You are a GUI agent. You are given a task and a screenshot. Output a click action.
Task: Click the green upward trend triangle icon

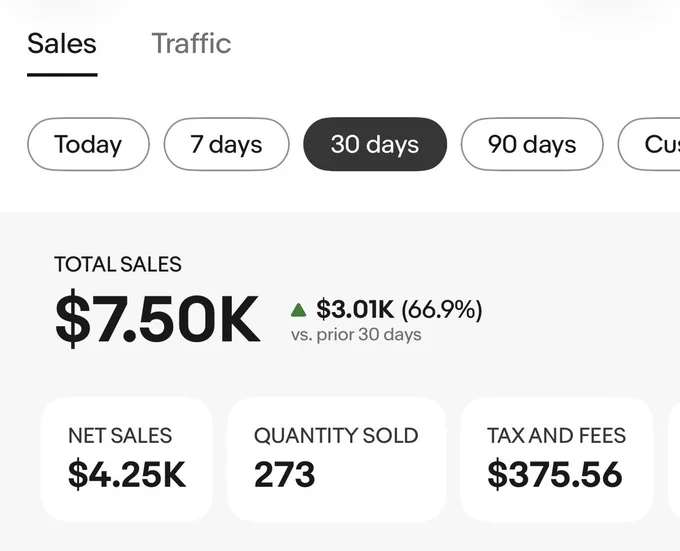coord(298,310)
